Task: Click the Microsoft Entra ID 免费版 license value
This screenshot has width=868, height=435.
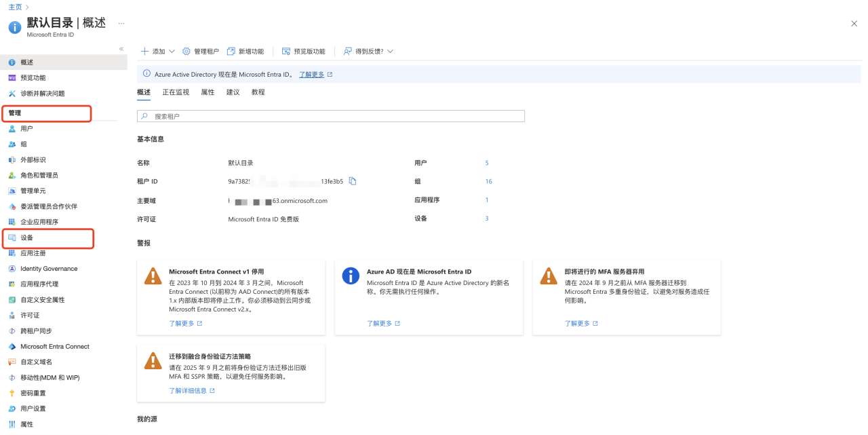Action: click(263, 219)
